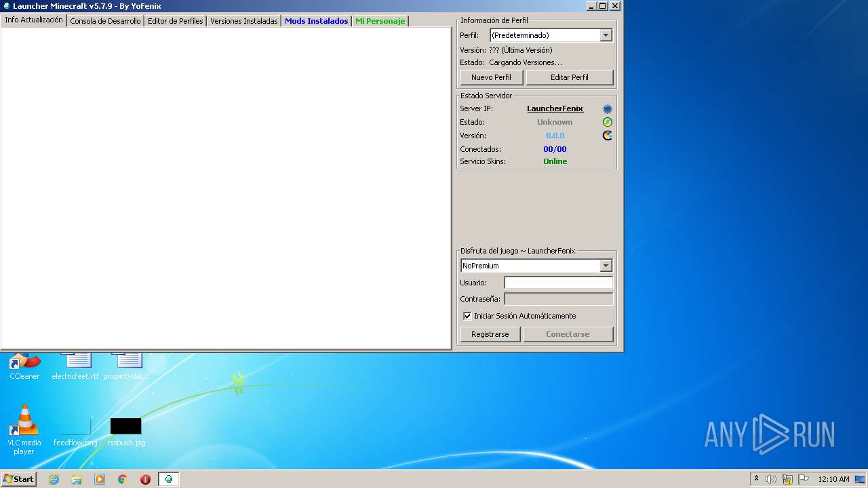Open the Opera browser taskbar icon

point(145,479)
